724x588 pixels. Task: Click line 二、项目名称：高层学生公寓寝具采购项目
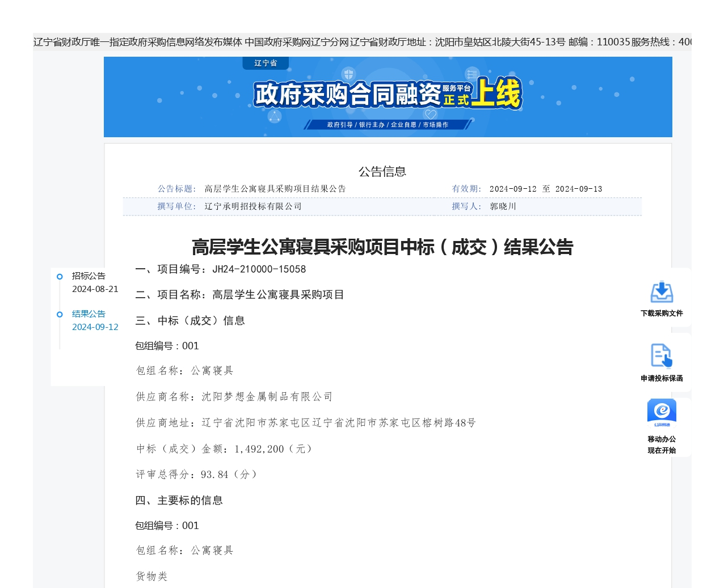[239, 295]
